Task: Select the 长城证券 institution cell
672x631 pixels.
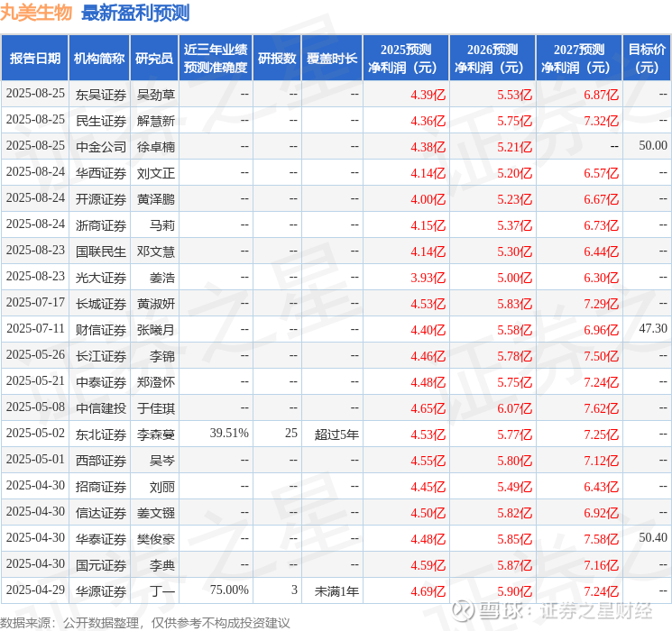Action: pyautogui.click(x=101, y=304)
